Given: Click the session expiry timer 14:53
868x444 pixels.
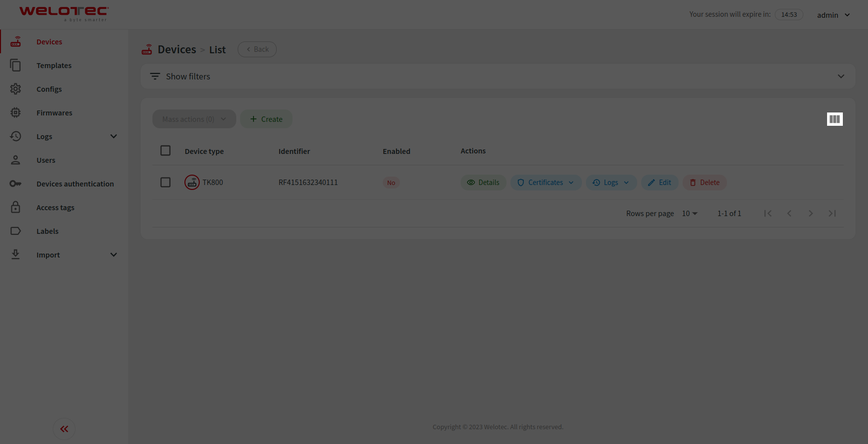Looking at the screenshot, I should (x=789, y=15).
